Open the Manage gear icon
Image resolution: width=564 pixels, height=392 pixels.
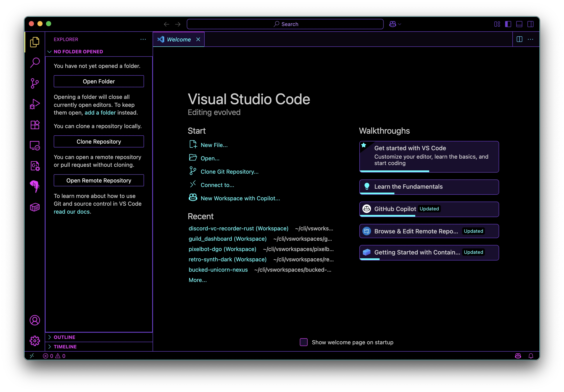pos(35,341)
